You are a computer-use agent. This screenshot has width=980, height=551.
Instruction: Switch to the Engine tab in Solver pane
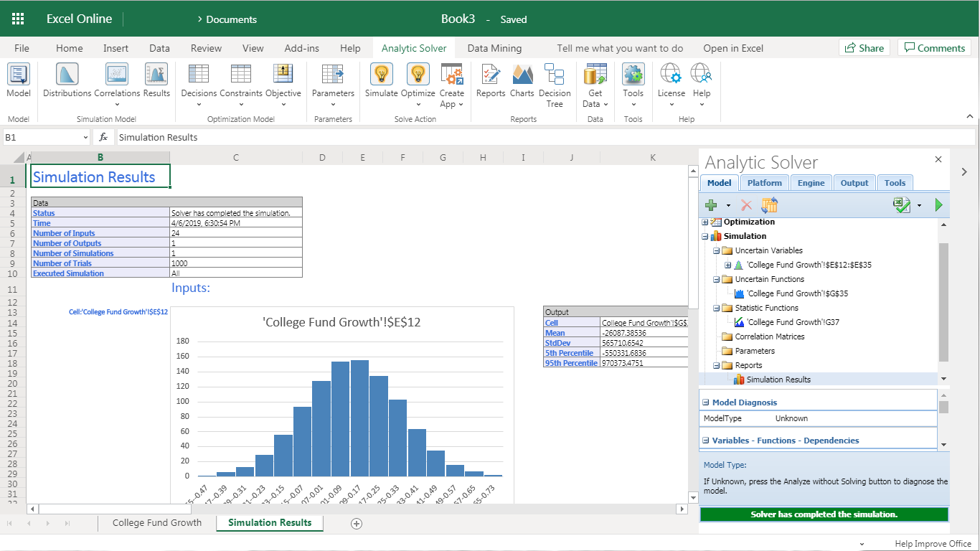811,183
